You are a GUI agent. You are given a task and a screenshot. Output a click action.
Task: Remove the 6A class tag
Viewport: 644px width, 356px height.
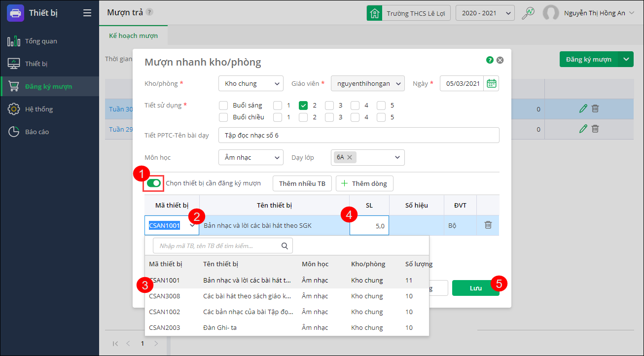(350, 157)
